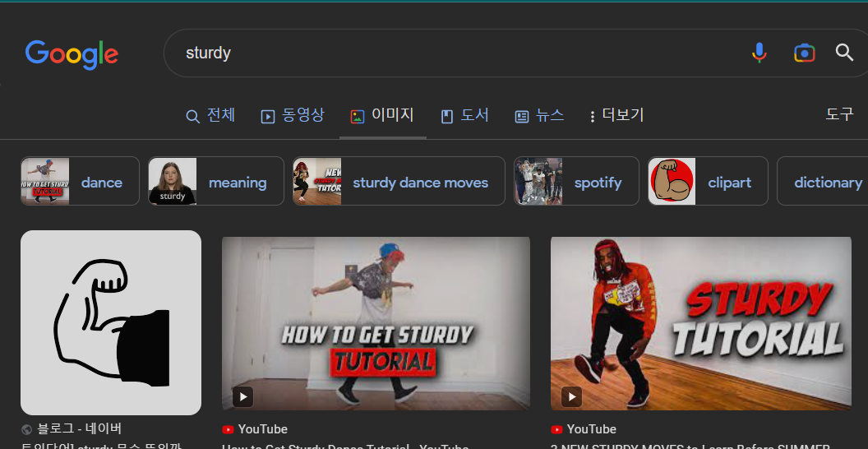Open the red 'Sturdy Tutorial' video thumbnail
The image size is (868, 449).
[x=701, y=324]
